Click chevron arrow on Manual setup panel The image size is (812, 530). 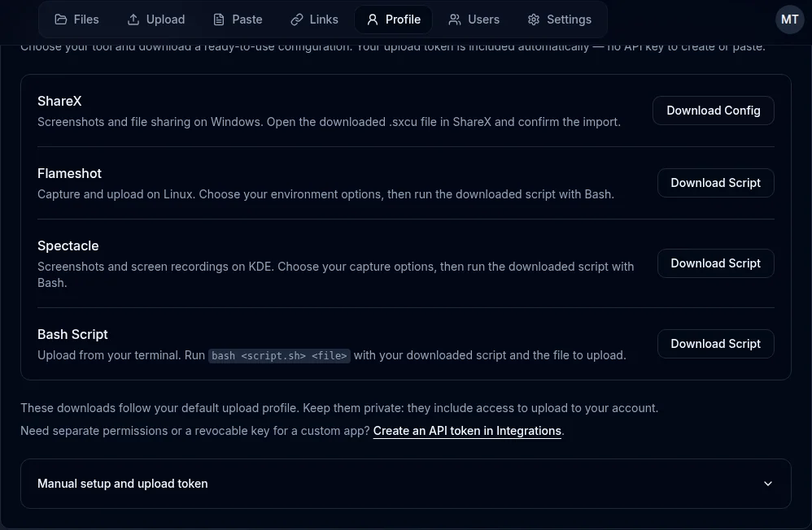(x=768, y=484)
